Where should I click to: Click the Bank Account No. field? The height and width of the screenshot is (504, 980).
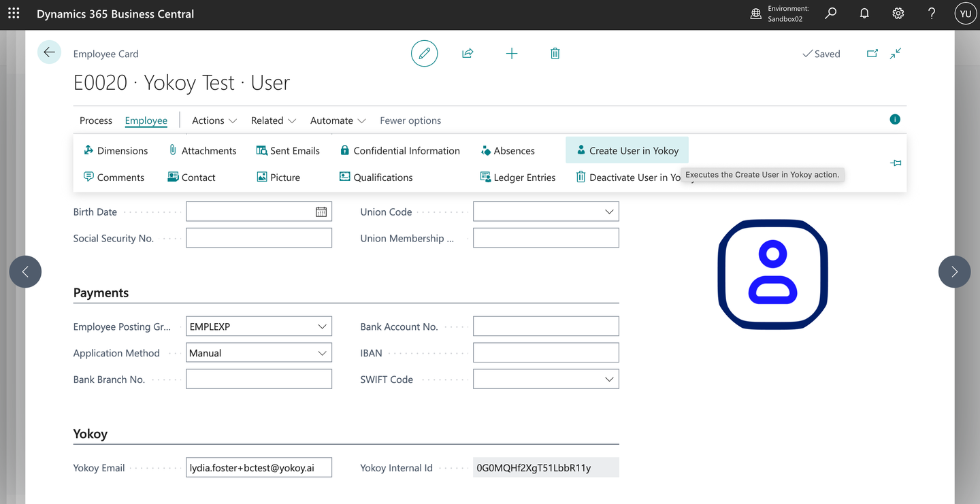(x=546, y=326)
